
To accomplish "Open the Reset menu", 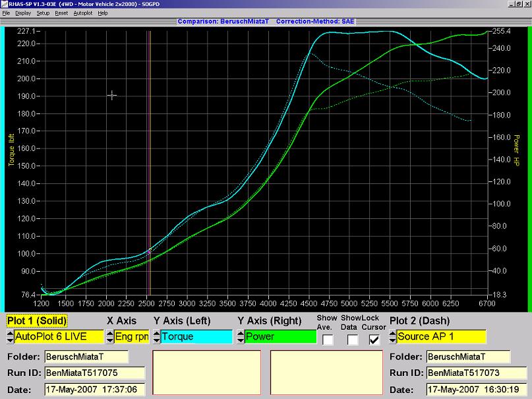I will pos(61,13).
